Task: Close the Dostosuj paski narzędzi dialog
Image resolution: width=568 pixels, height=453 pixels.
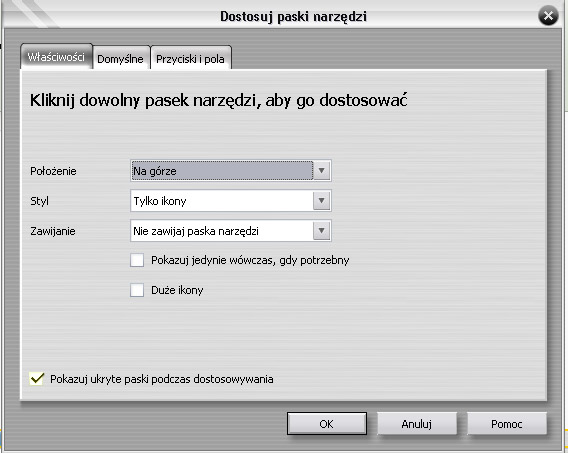Action: 548,16
